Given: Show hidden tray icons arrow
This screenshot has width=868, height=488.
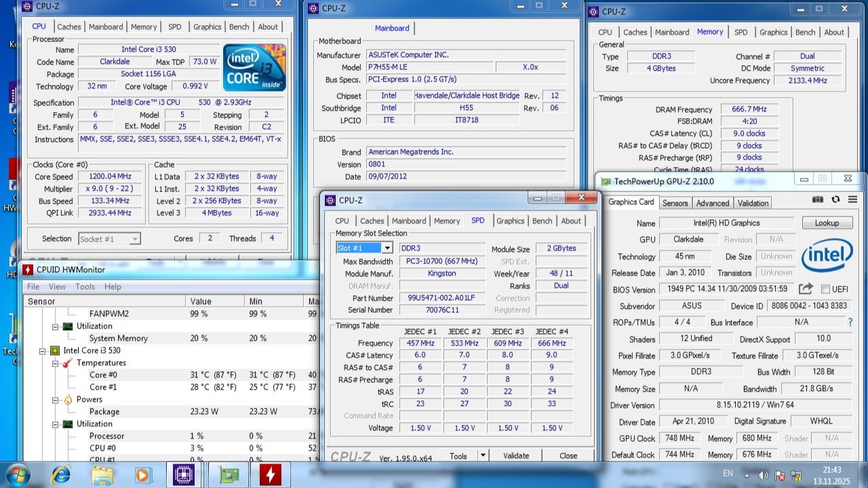Looking at the screenshot, I should (747, 475).
